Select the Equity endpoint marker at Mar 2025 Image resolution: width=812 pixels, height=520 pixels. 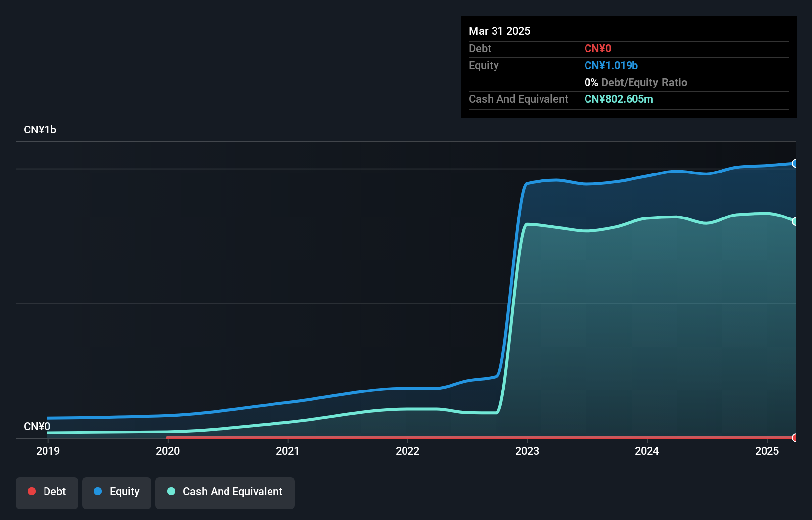click(x=795, y=163)
